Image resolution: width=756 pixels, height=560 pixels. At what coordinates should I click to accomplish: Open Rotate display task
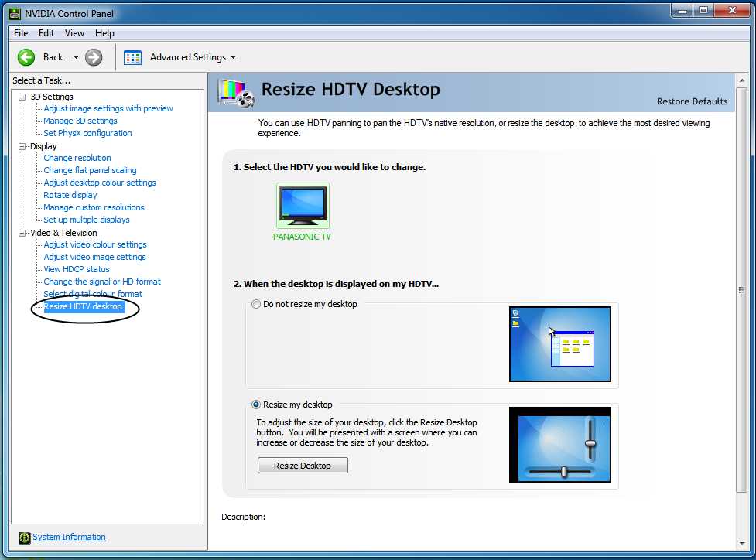[x=70, y=195]
